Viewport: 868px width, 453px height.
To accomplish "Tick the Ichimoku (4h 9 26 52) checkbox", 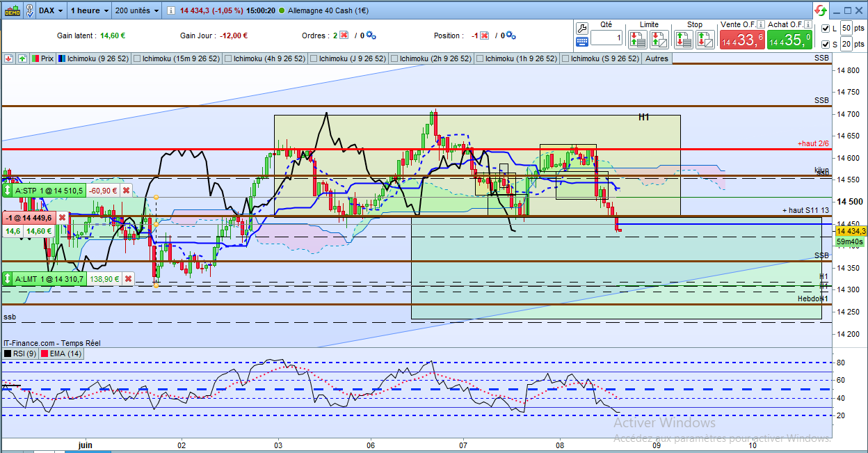I will tap(228, 58).
